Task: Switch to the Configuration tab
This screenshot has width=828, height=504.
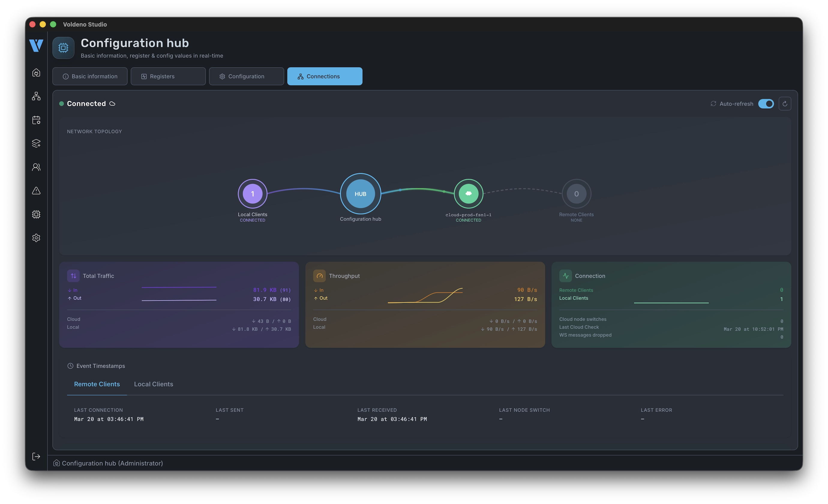Action: coord(246,76)
